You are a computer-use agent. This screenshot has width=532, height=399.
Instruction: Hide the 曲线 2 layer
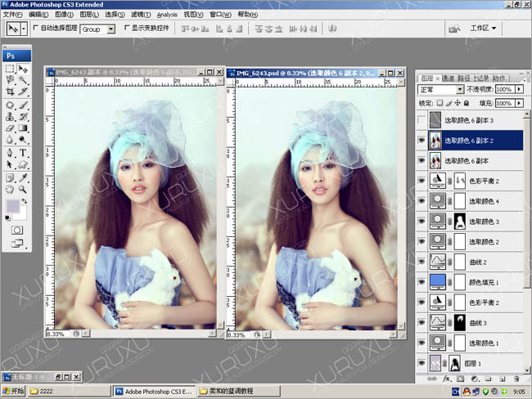pos(422,261)
